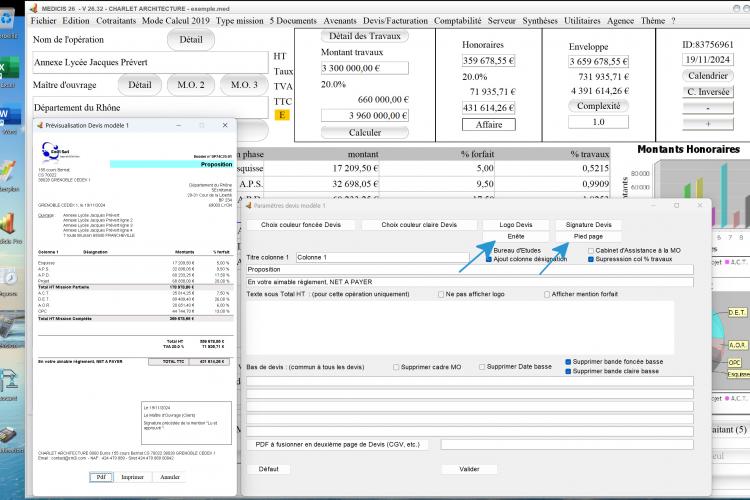Tick Supprimer cadre MO checkbox
The height and width of the screenshot is (500, 750).
396,367
